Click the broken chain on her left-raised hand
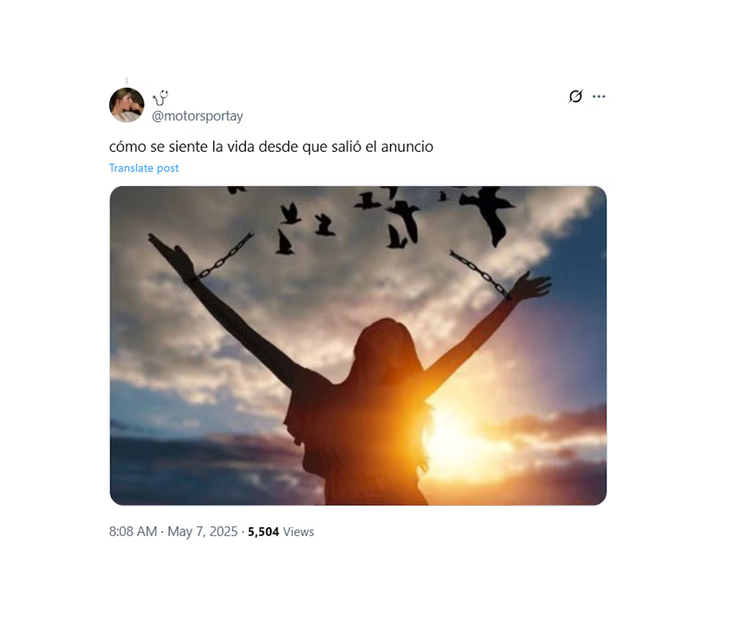The image size is (730, 626). (x=223, y=257)
